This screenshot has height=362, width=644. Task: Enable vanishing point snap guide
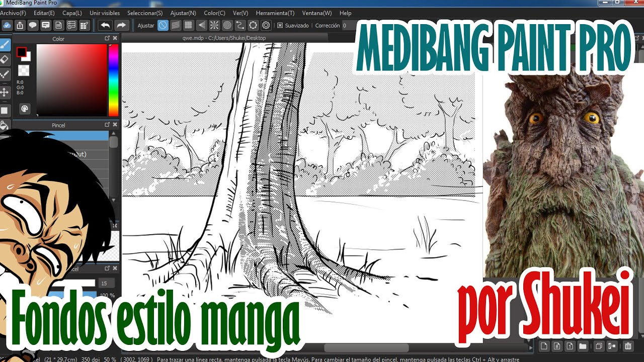pos(201,25)
